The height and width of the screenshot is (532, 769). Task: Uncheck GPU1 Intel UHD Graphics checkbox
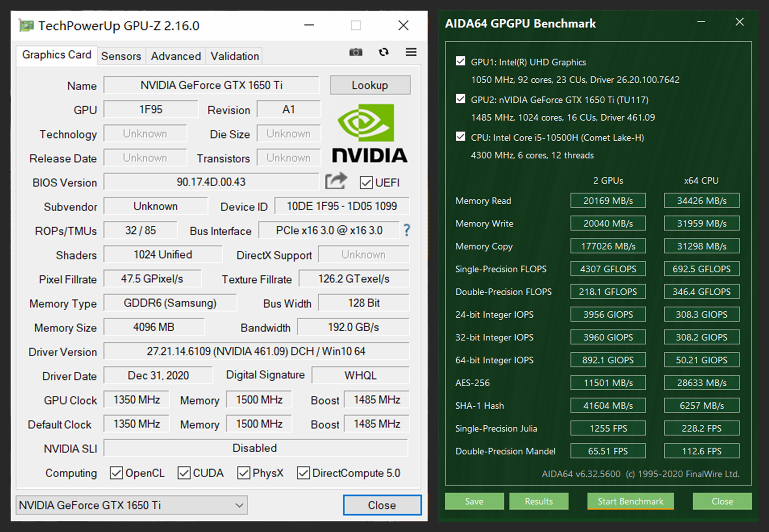click(460, 61)
